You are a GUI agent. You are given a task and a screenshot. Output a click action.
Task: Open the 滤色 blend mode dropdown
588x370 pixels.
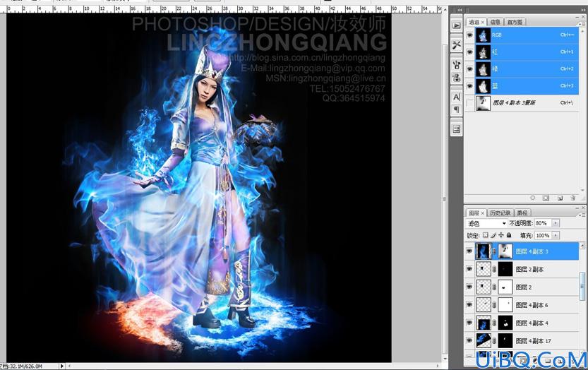[486, 223]
